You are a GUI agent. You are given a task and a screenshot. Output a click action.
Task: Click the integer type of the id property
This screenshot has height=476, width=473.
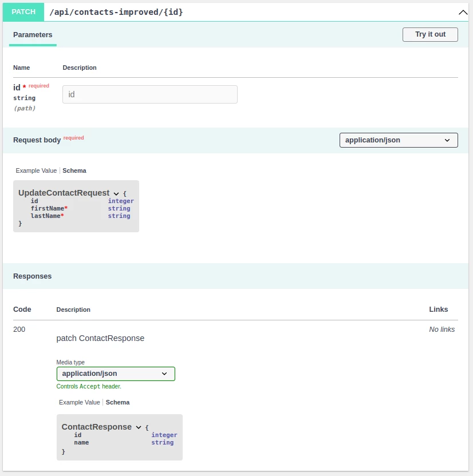[x=121, y=201]
